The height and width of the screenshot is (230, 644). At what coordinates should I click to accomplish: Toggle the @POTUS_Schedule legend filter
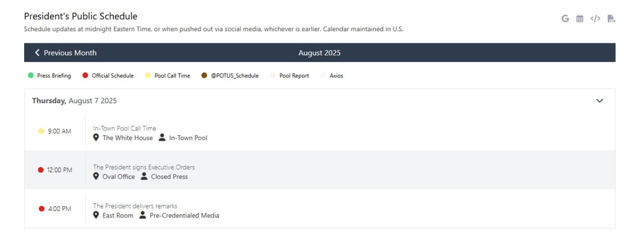(x=230, y=76)
